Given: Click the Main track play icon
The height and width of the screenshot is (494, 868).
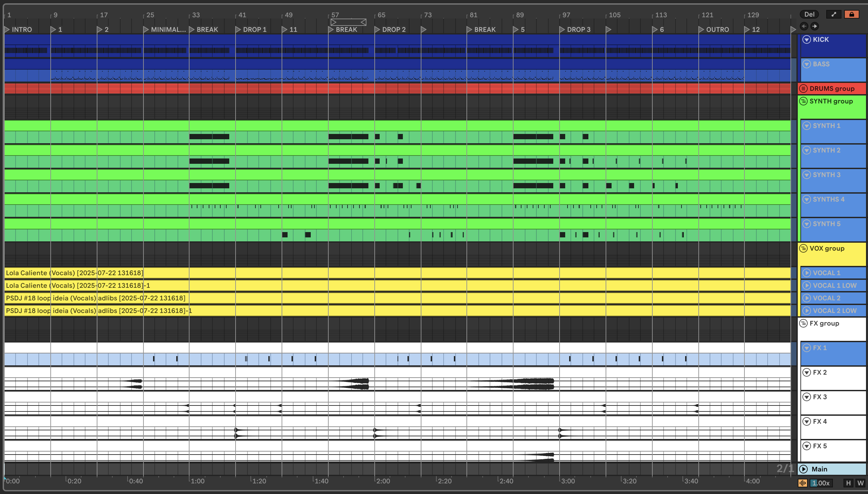Looking at the screenshot, I should pos(803,469).
